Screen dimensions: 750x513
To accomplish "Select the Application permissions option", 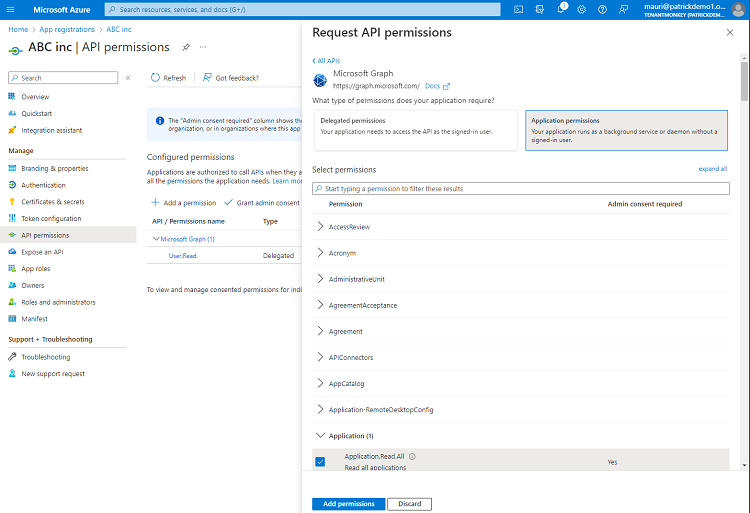I will coord(626,130).
